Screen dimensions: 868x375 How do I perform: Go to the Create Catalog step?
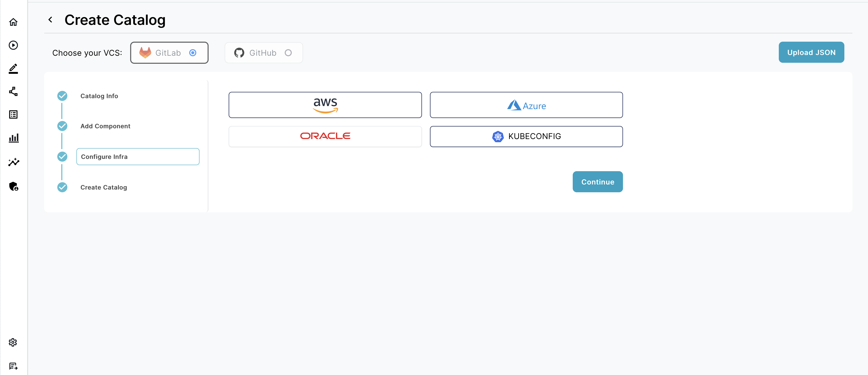(104, 187)
